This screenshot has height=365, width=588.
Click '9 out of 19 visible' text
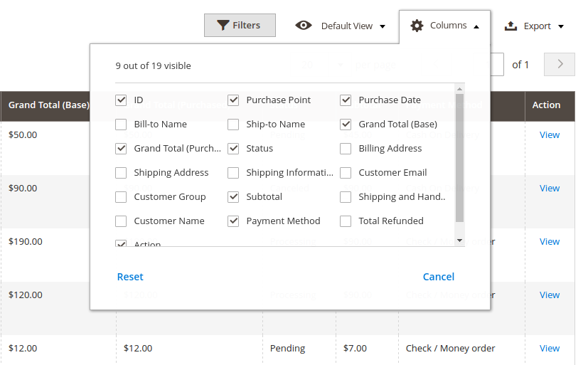tap(153, 66)
